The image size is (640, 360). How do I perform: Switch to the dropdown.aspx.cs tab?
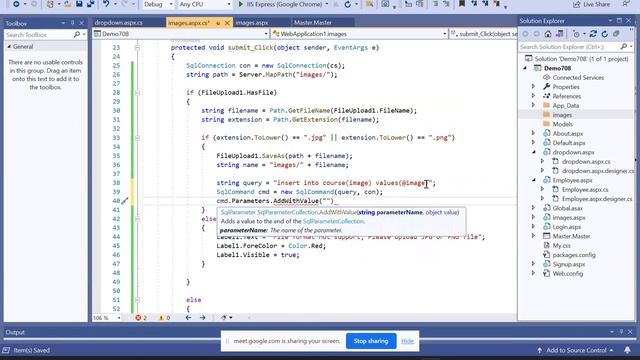coord(118,23)
